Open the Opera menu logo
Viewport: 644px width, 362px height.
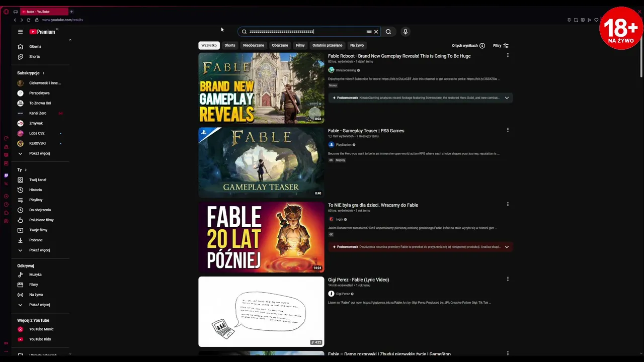pos(6,12)
